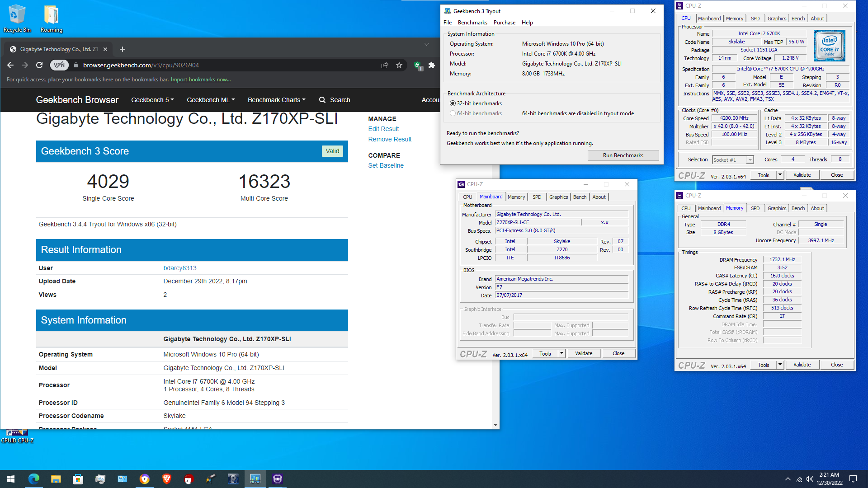Open the Roaming folder icon on desktop
Viewport: 868px width, 488px height.
51,19
